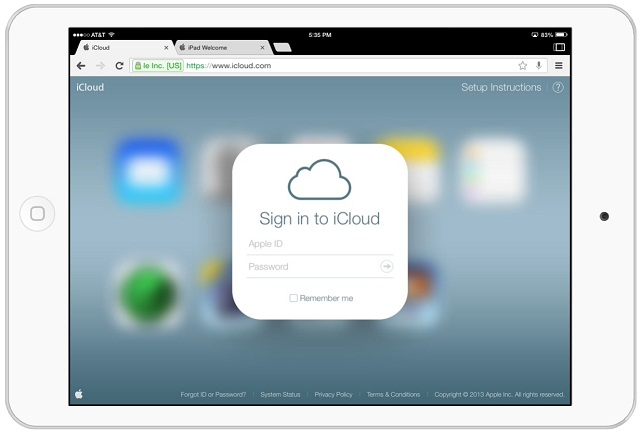Switch to the iPad Welcome tab

(x=223, y=47)
